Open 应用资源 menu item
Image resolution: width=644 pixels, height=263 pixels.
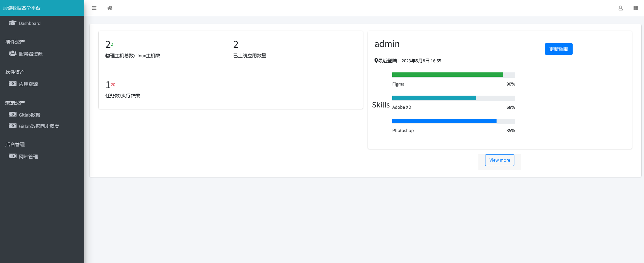[42, 84]
